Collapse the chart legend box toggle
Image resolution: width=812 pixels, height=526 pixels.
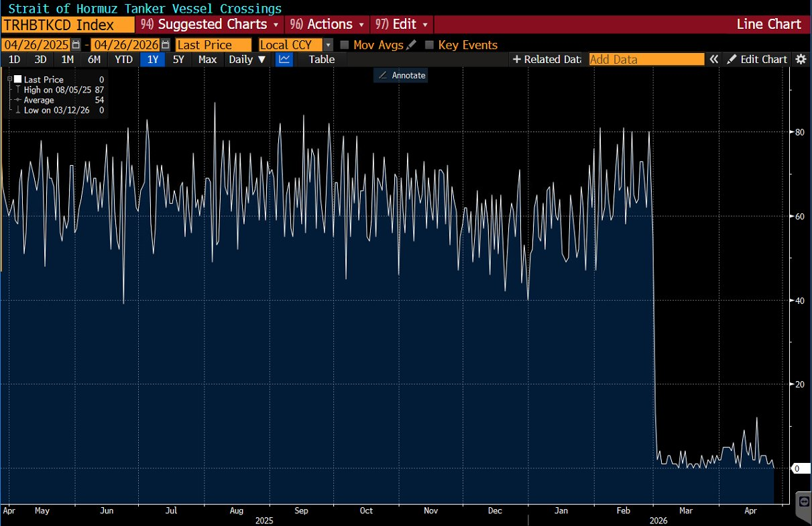click(x=10, y=79)
